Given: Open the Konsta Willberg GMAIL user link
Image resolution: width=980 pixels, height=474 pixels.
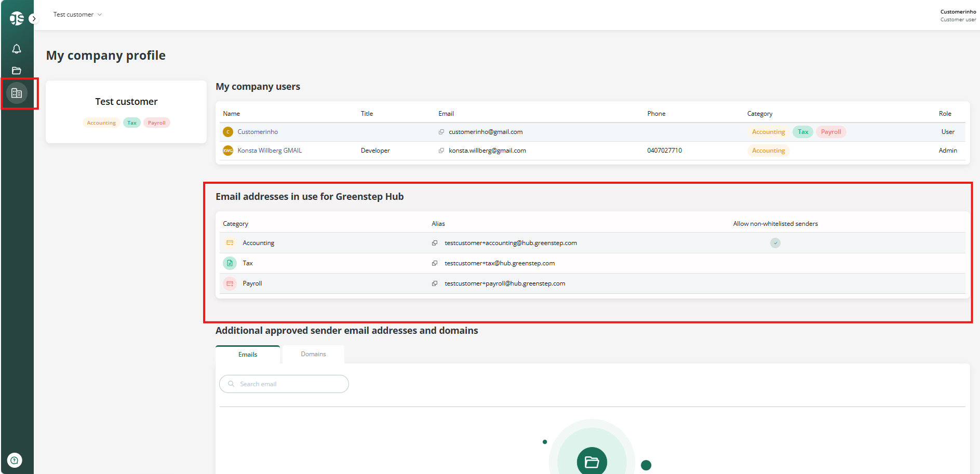Looking at the screenshot, I should pyautogui.click(x=270, y=151).
